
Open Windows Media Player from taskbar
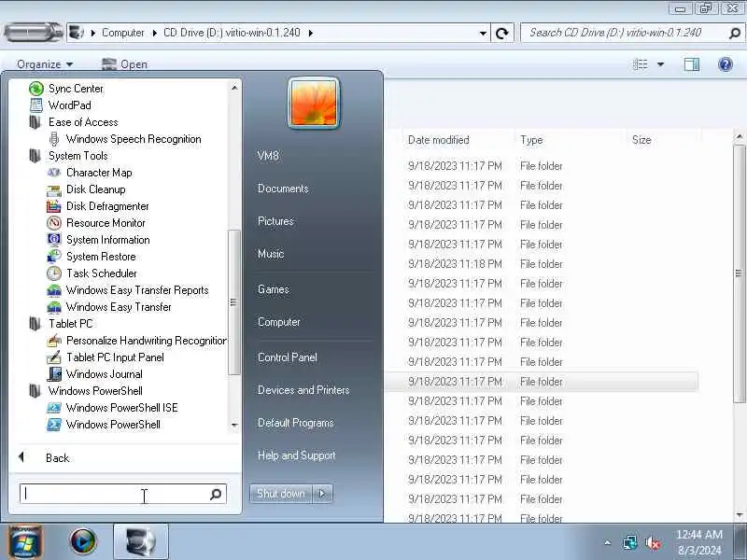click(83, 542)
